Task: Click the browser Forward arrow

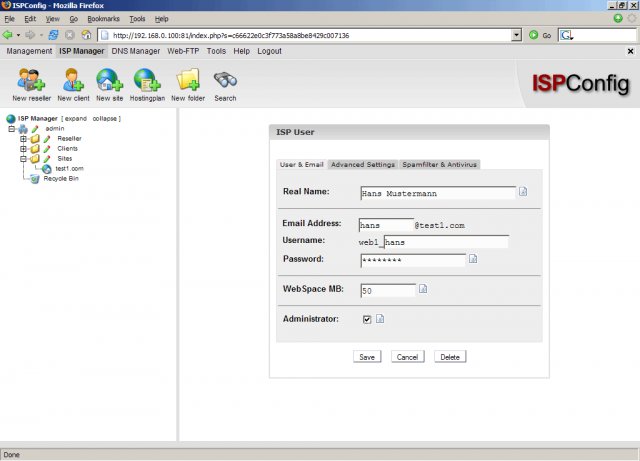Action: tap(30, 35)
